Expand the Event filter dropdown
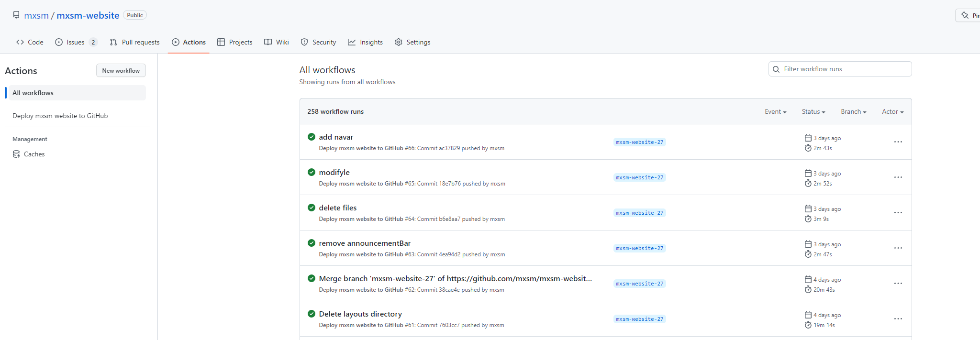This screenshot has height=340, width=980. pos(776,111)
